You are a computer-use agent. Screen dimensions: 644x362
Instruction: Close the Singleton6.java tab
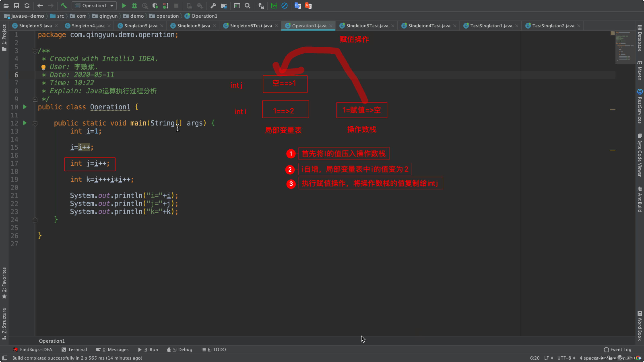(x=215, y=26)
